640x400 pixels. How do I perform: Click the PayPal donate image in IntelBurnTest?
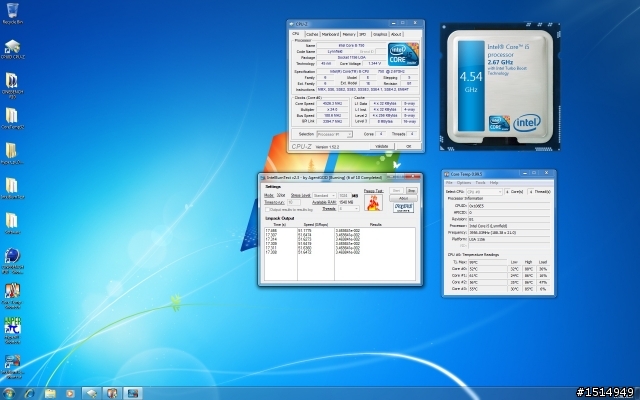403,207
